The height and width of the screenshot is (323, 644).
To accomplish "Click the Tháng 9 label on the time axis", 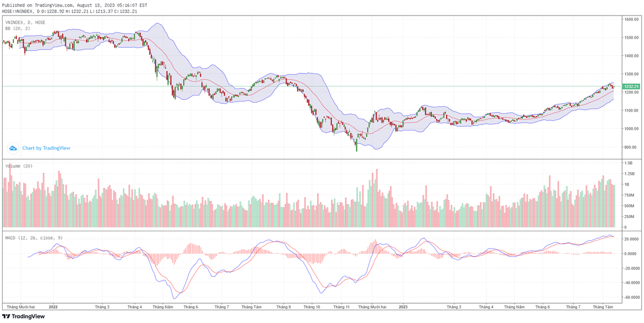I will [283, 307].
